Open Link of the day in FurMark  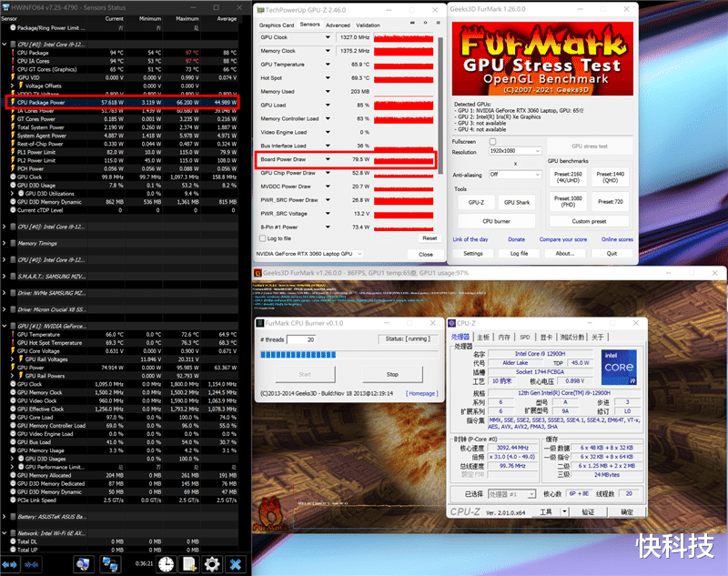point(470,239)
